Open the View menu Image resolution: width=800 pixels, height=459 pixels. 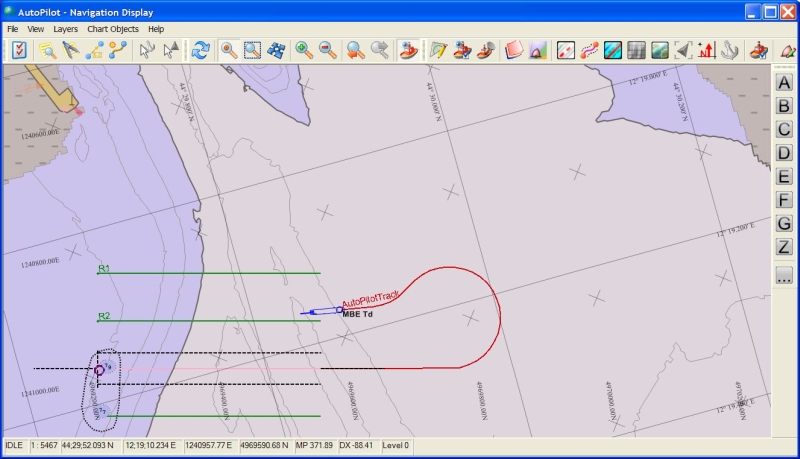click(36, 29)
